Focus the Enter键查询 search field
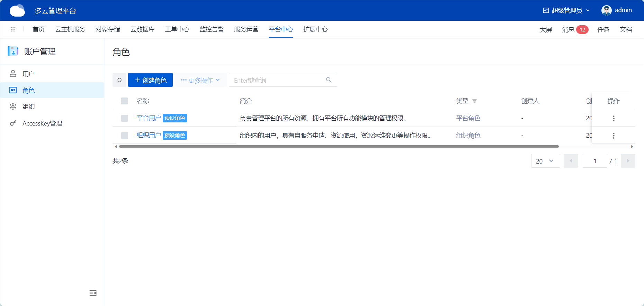This screenshot has width=644, height=306. coord(277,80)
